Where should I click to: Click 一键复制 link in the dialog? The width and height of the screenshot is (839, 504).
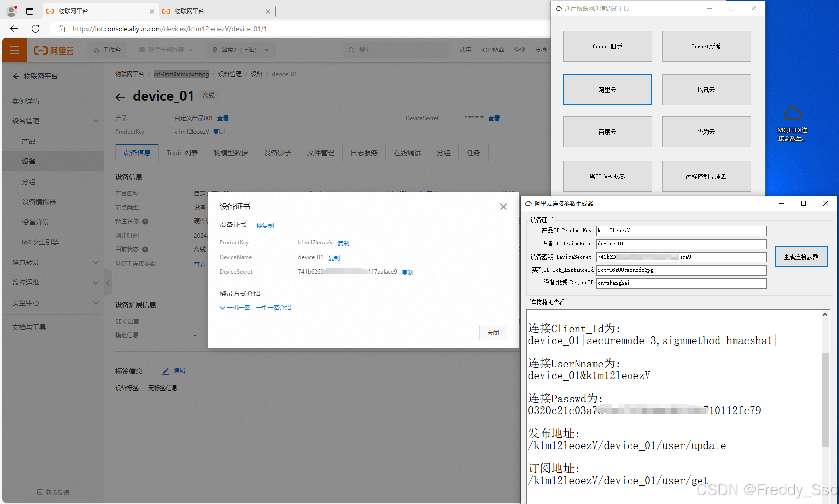pos(262,226)
